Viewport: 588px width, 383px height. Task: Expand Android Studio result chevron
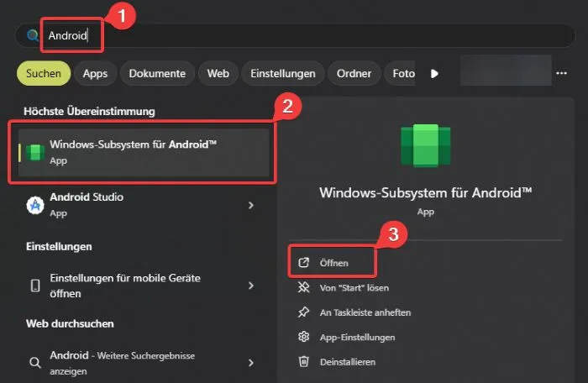pyautogui.click(x=251, y=205)
